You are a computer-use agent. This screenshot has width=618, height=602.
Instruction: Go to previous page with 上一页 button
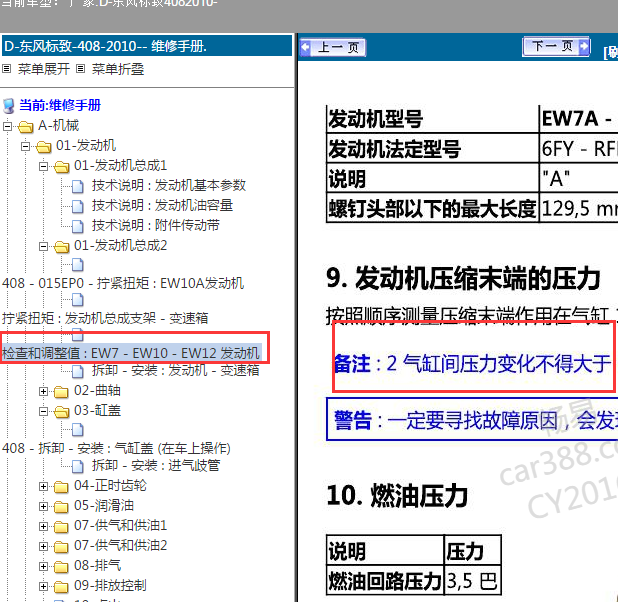click(x=333, y=48)
